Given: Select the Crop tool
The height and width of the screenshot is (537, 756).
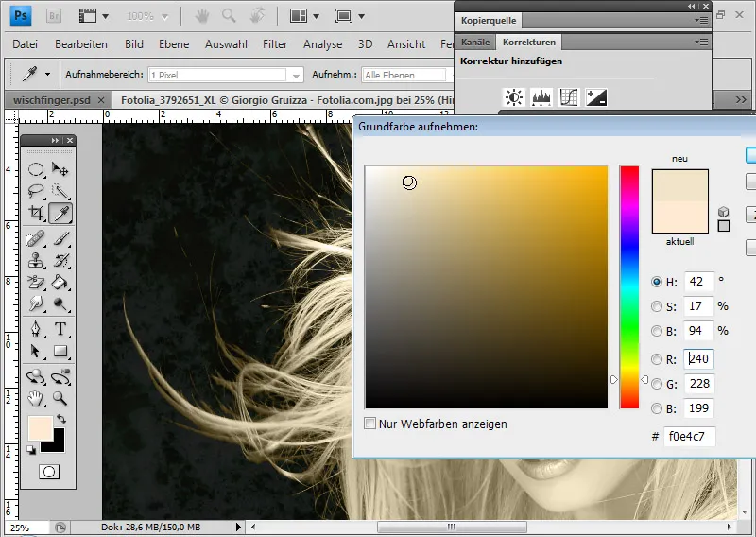Looking at the screenshot, I should click(x=36, y=213).
